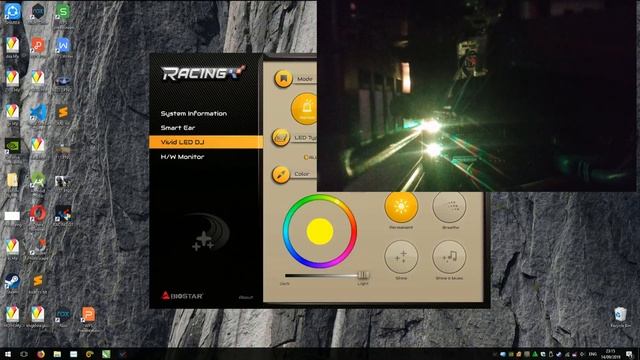The width and height of the screenshot is (640, 360).
Task: Click the About link in Racing GT
Action: pos(246,297)
